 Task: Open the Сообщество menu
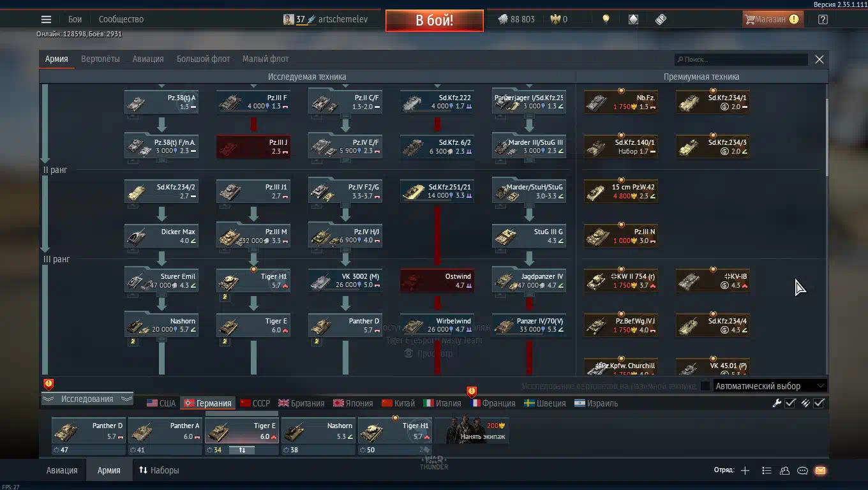click(121, 19)
